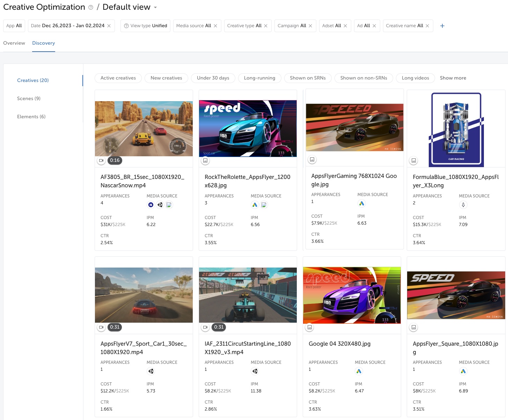Screen dimensions: 508x420
Task: Click media source icon on FormulaBlue card
Action: (463, 205)
